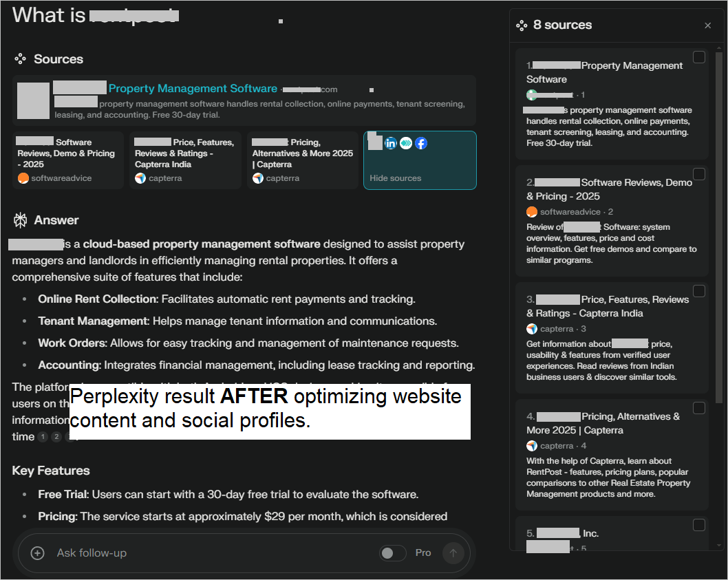Click the sources icon beside '8 sources'
The height and width of the screenshot is (580, 728).
[x=522, y=25]
